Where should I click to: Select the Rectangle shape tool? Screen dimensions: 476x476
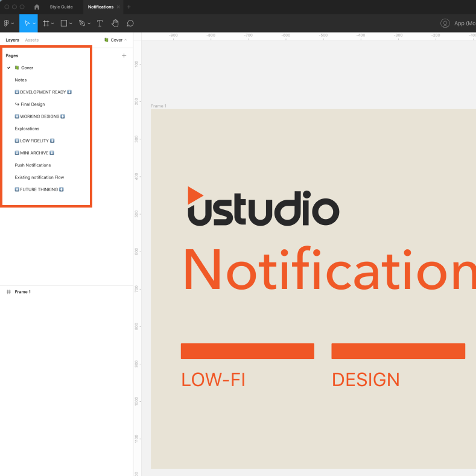point(64,23)
